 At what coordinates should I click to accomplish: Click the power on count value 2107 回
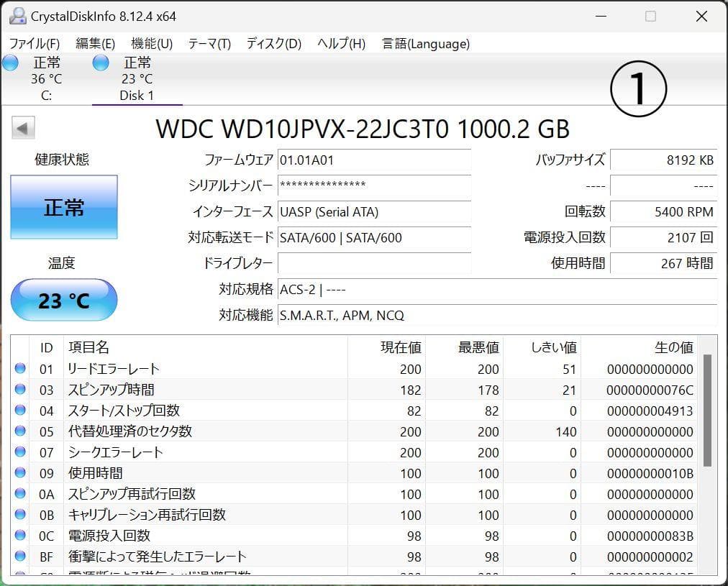click(x=663, y=238)
